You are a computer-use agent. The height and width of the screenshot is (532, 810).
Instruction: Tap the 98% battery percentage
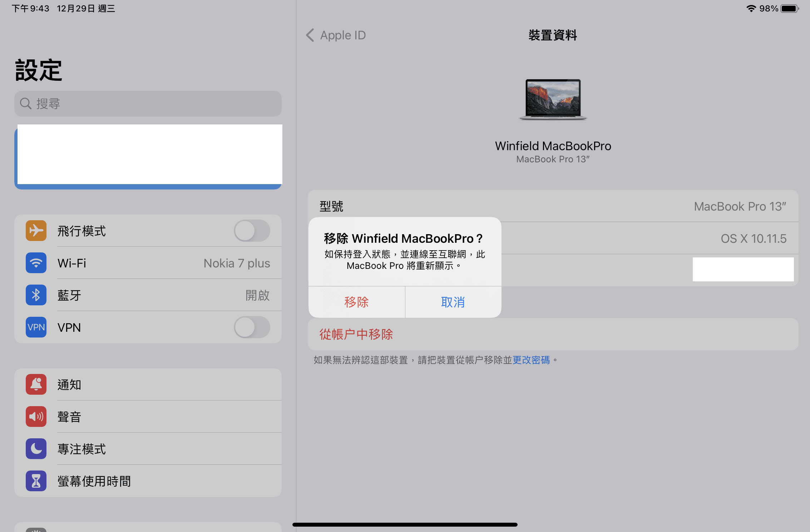click(769, 8)
